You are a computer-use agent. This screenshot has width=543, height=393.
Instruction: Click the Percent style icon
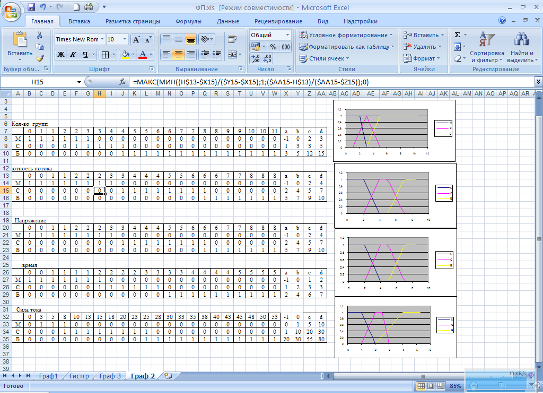tap(273, 46)
